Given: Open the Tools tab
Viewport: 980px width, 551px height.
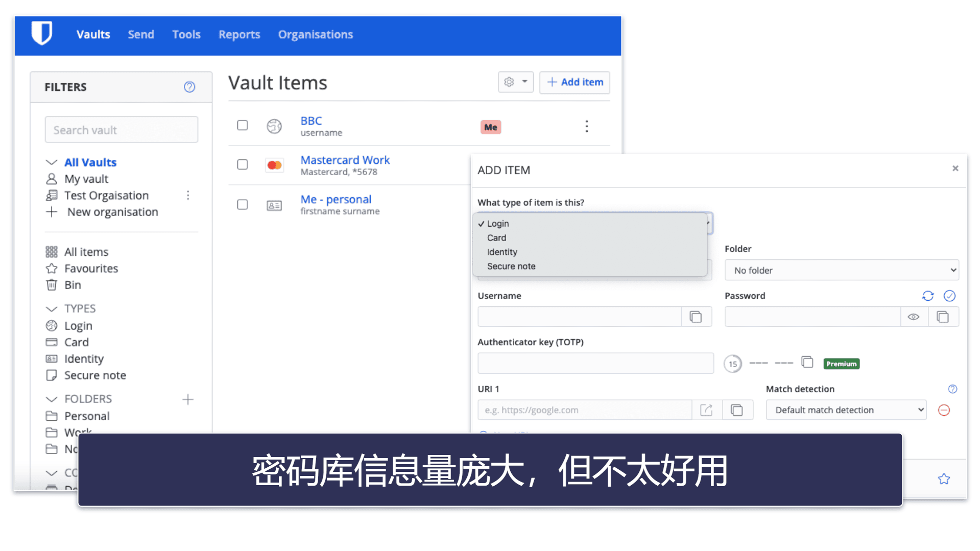Looking at the screenshot, I should click(x=186, y=34).
